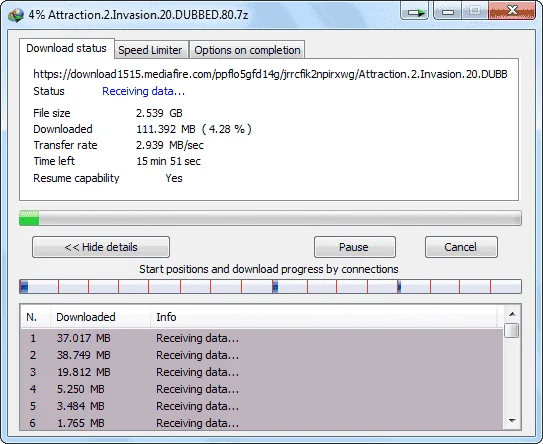This screenshot has width=543, height=444.
Task: Click the transfer rate 2.939 MB/sec
Action: (170, 145)
